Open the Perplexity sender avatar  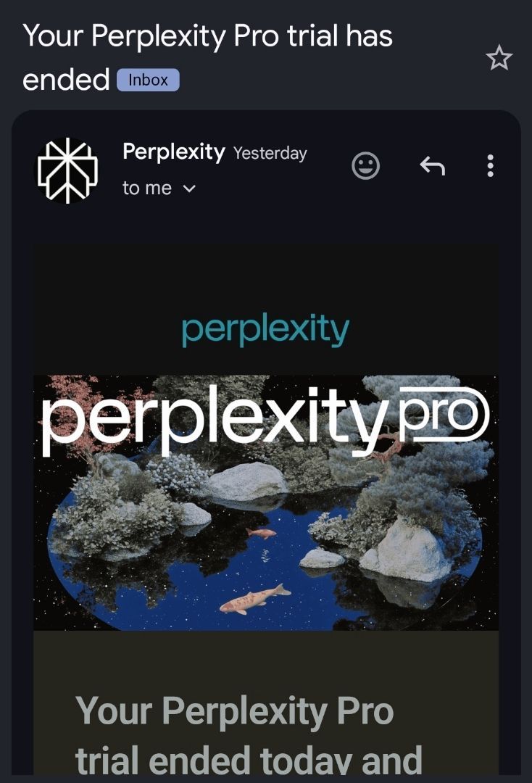67,170
